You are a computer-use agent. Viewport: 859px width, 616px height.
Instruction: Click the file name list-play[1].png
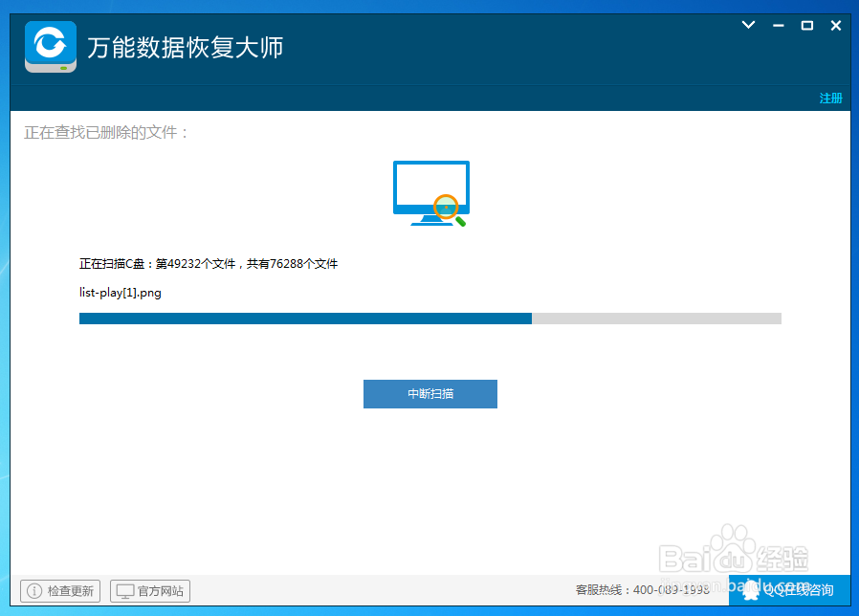point(120,293)
